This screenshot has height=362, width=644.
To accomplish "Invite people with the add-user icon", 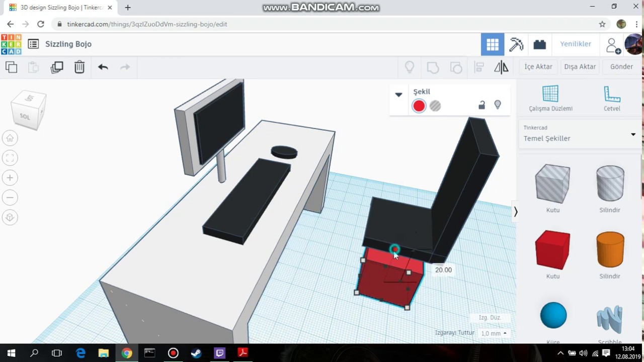I will point(613,45).
